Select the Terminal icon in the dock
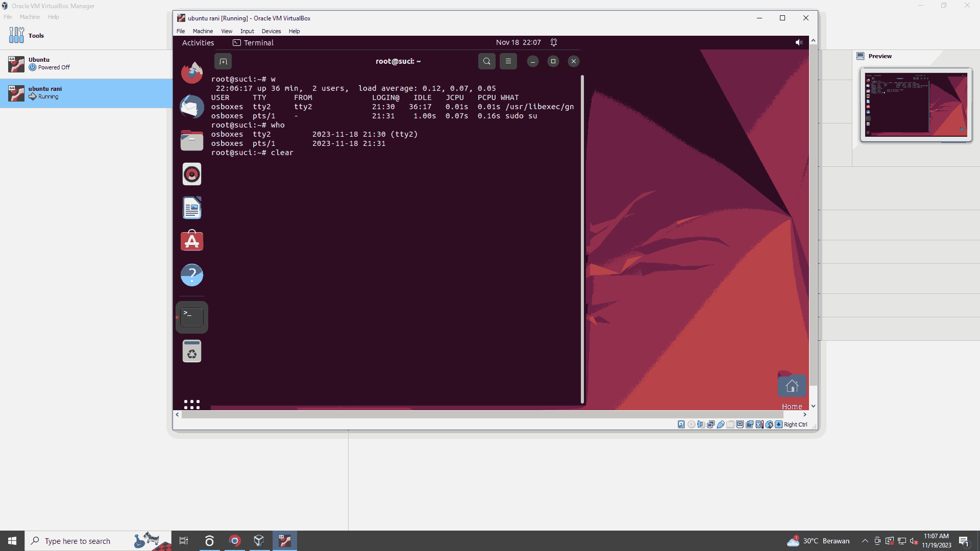Image resolution: width=980 pixels, height=551 pixels. [x=192, y=317]
